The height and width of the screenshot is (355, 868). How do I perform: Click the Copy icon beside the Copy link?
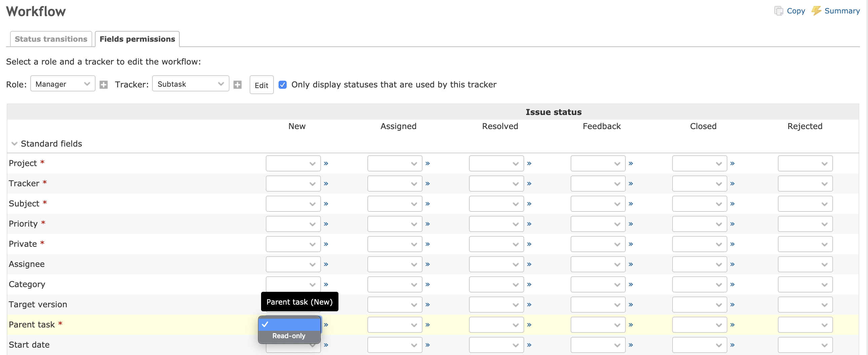click(x=779, y=11)
